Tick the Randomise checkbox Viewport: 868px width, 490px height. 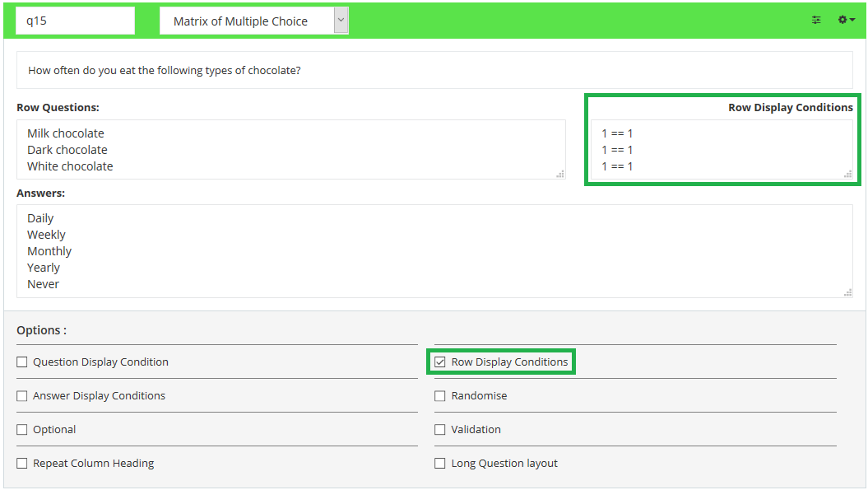click(x=440, y=395)
